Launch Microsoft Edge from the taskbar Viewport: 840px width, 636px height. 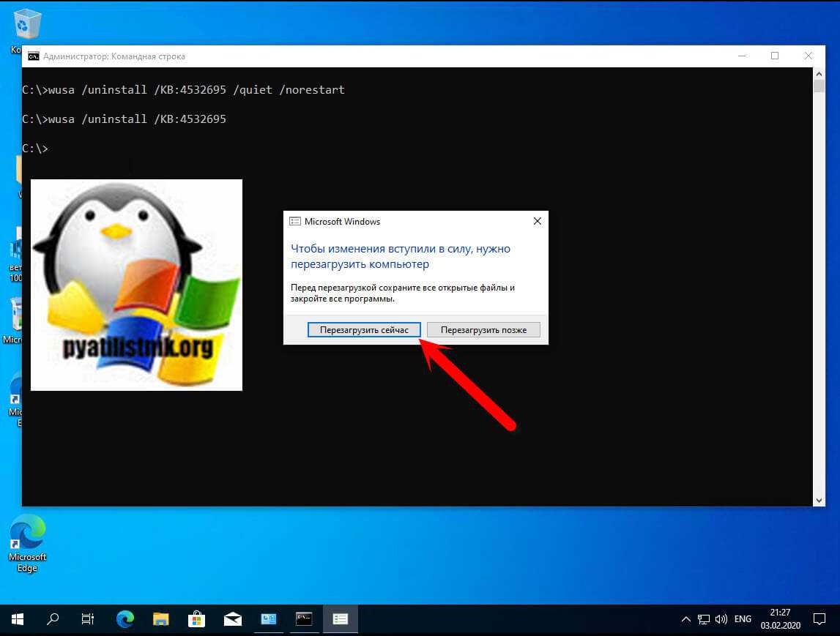click(x=125, y=619)
